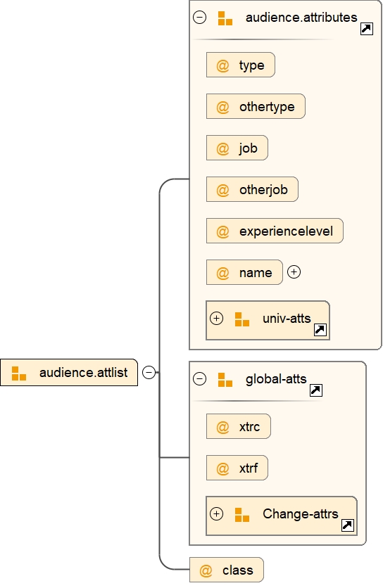This screenshot has width=383, height=588.
Task: Click the @ icon of experiencelevel attribute
Action: (222, 231)
